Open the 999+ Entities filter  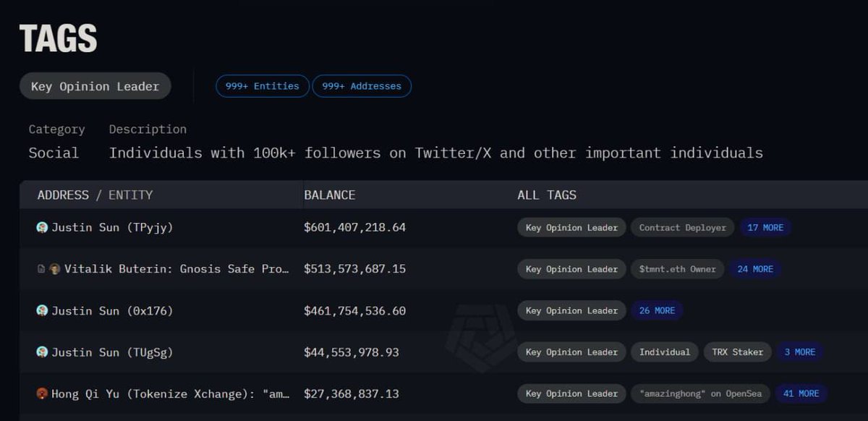point(263,86)
